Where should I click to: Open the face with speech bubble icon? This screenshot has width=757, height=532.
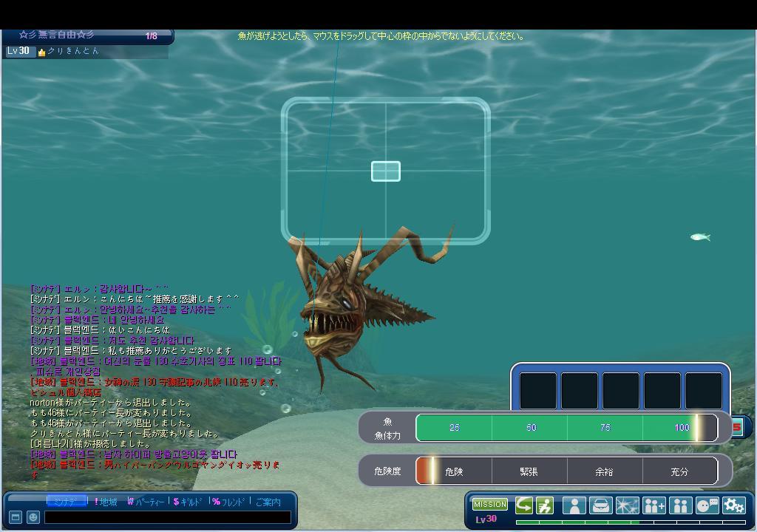[707, 505]
